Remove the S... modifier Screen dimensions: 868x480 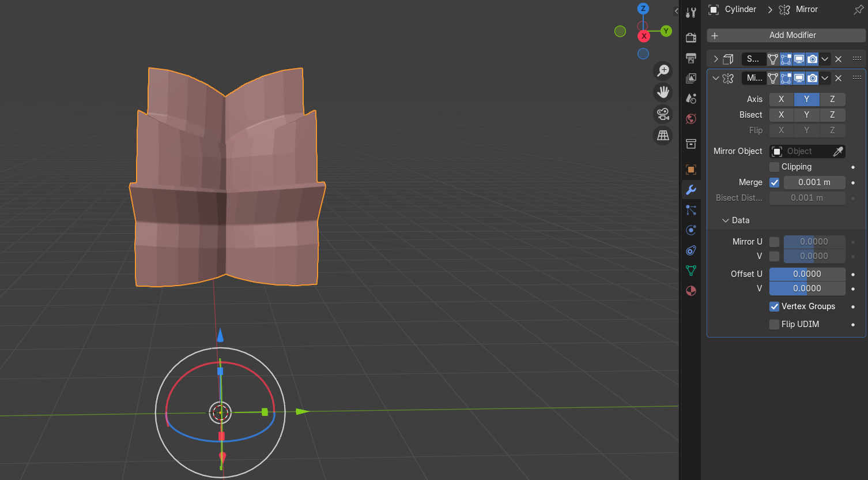(x=839, y=59)
